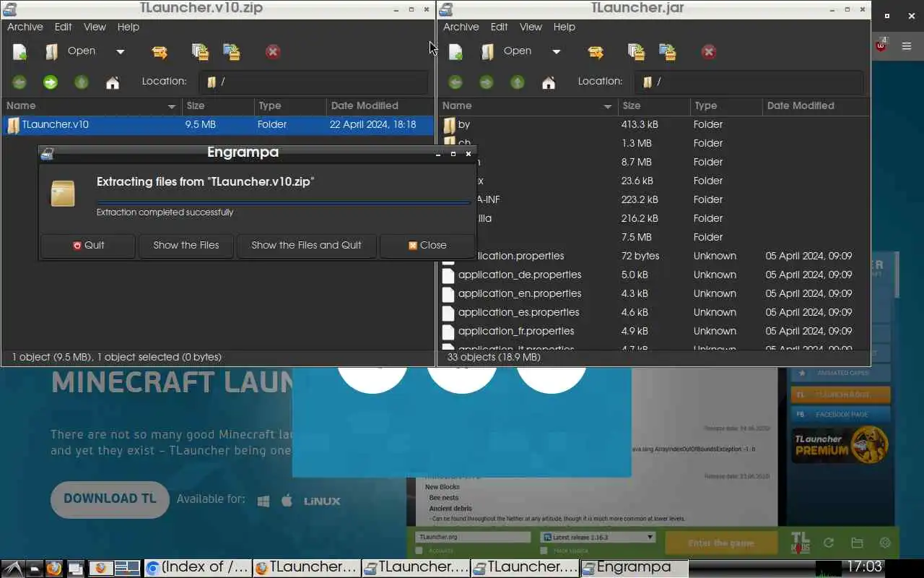Select application_fr.properties file row

click(x=655, y=332)
